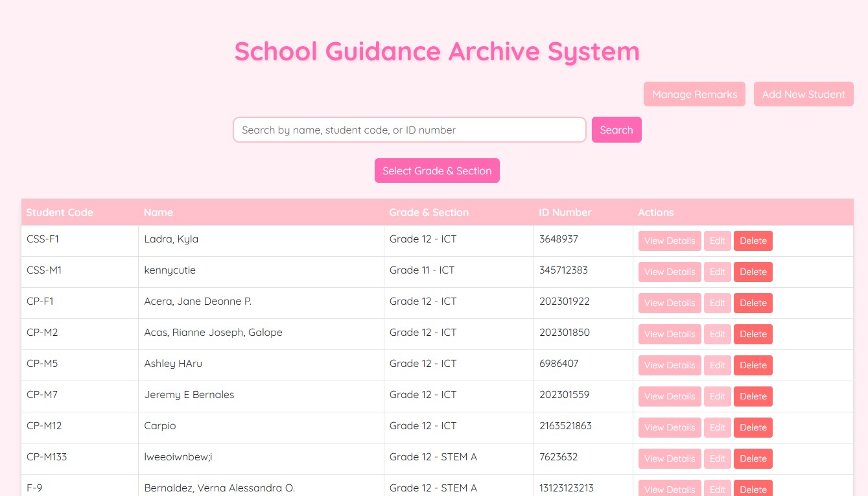Edit the kennycutie record

pos(718,272)
